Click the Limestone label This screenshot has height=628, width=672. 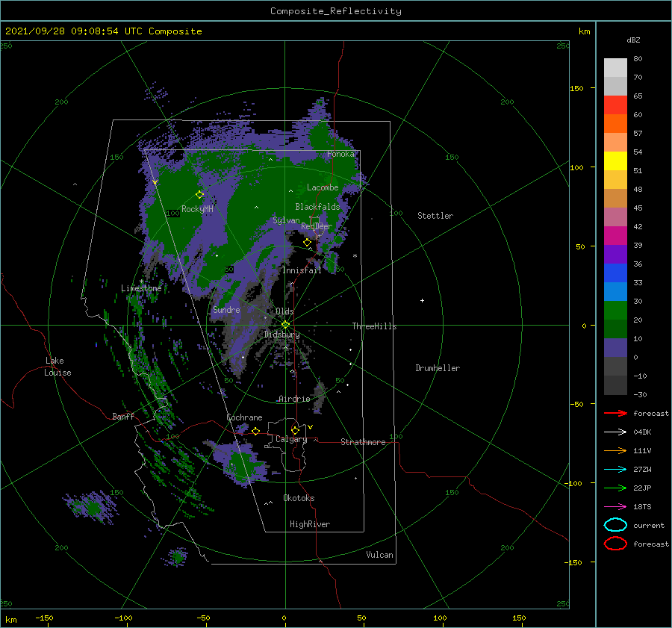pyautogui.click(x=141, y=288)
